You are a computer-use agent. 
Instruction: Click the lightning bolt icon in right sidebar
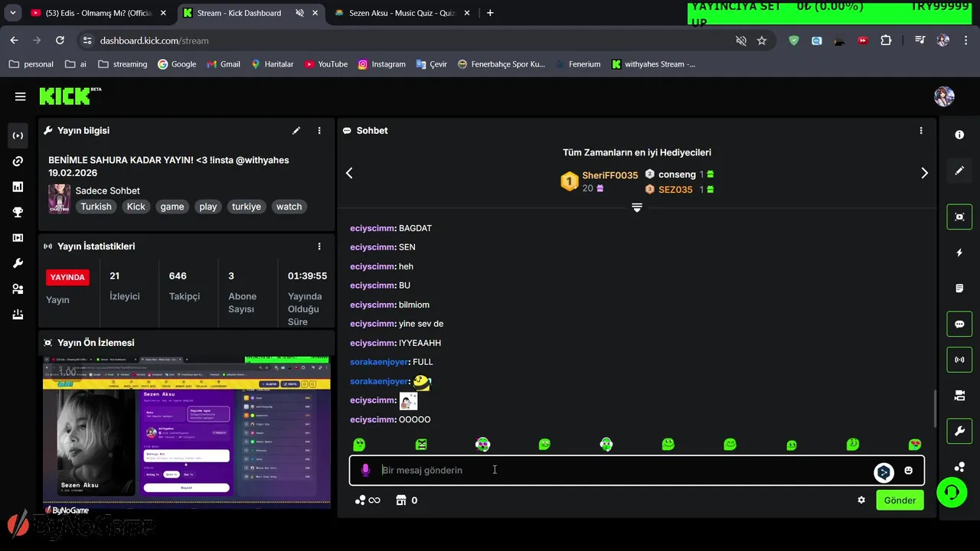(x=959, y=253)
